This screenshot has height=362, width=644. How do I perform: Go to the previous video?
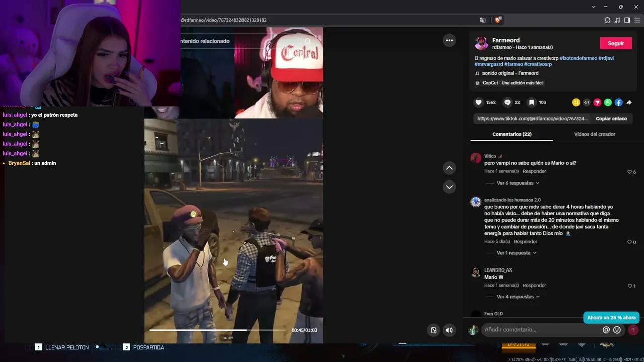click(449, 168)
